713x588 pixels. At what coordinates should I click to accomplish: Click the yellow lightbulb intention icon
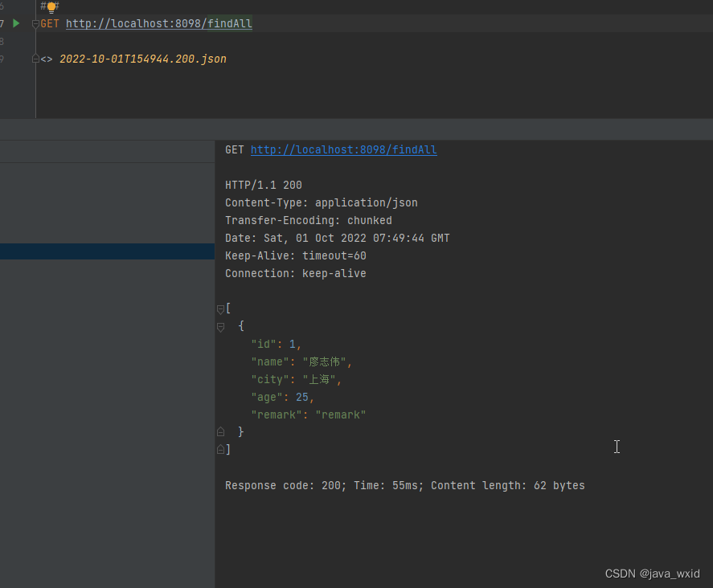51,6
